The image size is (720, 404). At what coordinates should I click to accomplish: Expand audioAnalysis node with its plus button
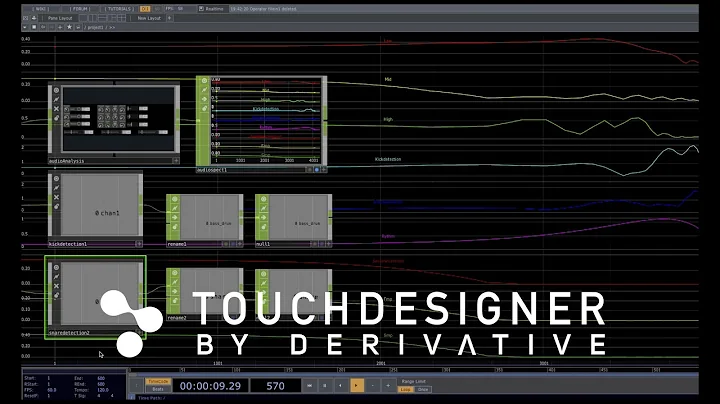pyautogui.click(x=176, y=161)
